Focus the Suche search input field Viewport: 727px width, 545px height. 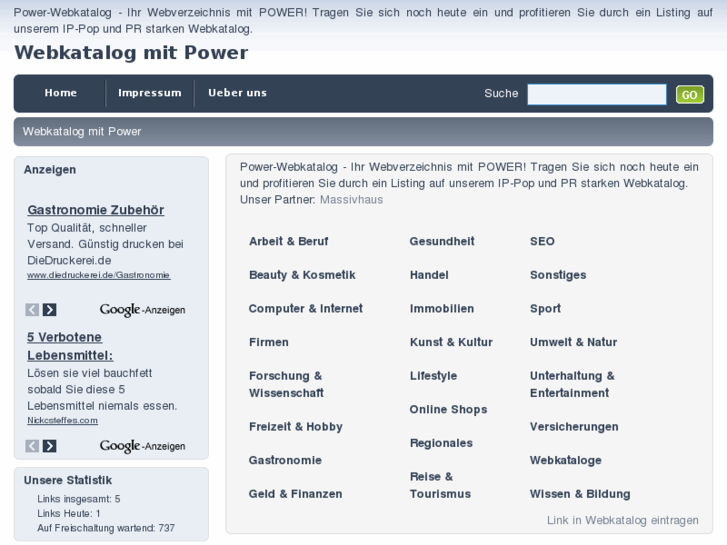[x=597, y=94]
